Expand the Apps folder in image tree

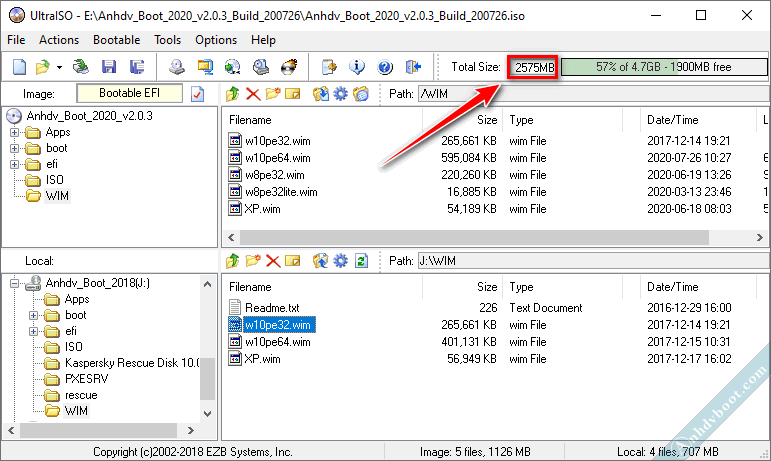(14, 132)
